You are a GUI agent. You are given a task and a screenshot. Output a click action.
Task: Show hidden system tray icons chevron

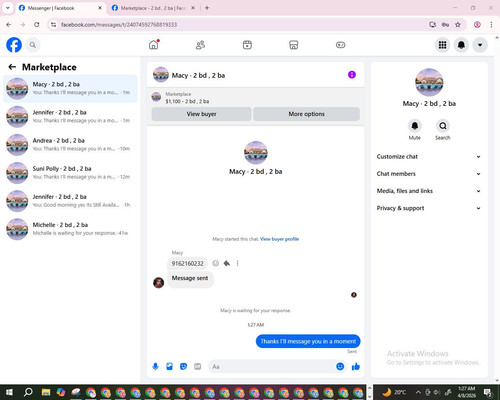coord(418,392)
